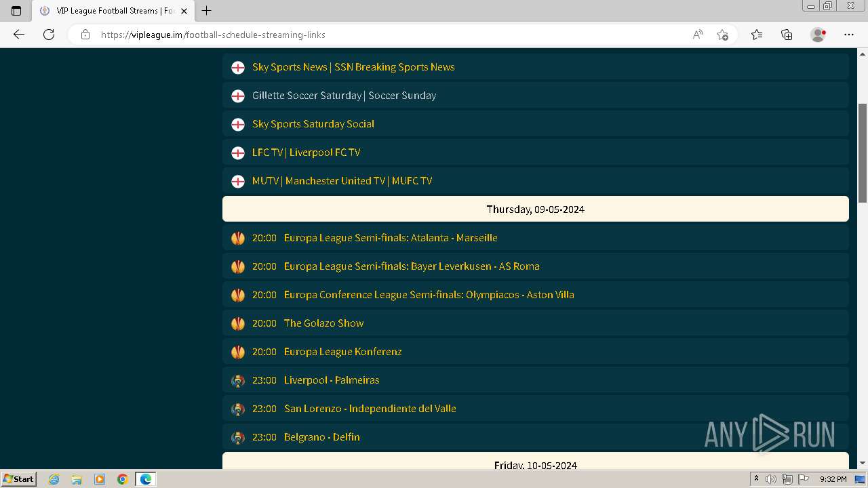Click the icon beside Belgrano - Delfin

point(238,437)
